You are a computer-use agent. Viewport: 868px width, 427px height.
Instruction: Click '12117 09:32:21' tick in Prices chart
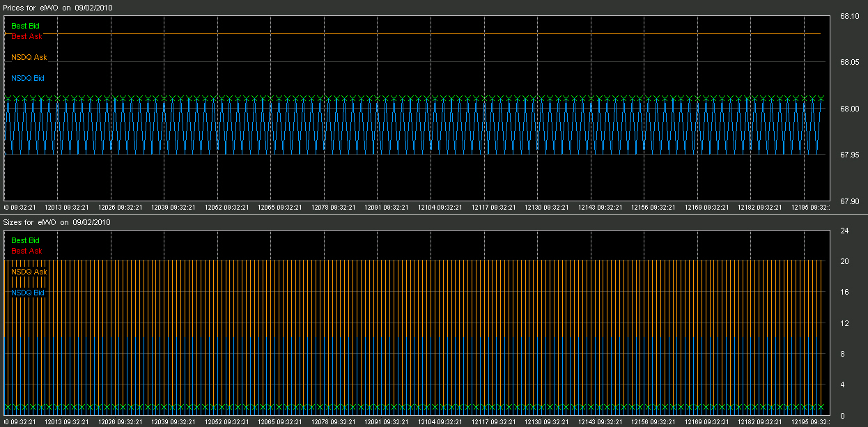tap(494, 207)
